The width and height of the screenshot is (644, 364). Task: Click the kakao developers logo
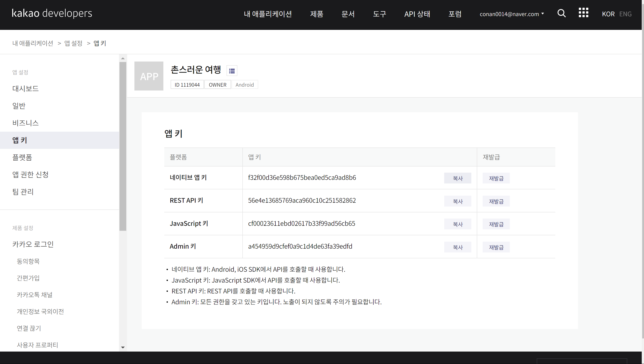[x=52, y=14]
